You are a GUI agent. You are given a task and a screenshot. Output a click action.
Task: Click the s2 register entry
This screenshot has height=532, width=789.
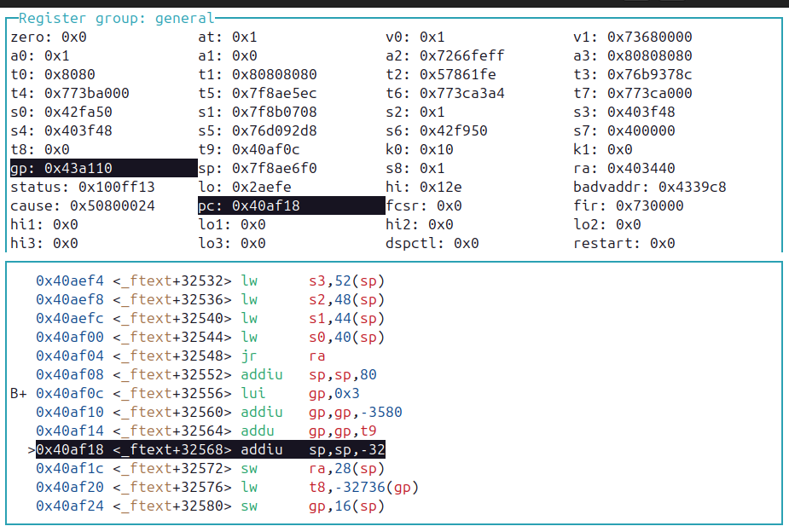pyautogui.click(x=415, y=113)
